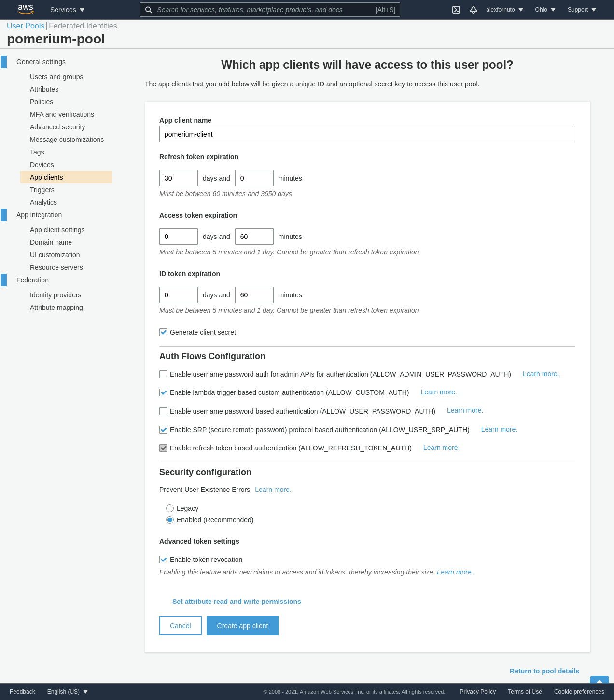
Task: Select the Legacy radio button
Action: [x=170, y=508]
